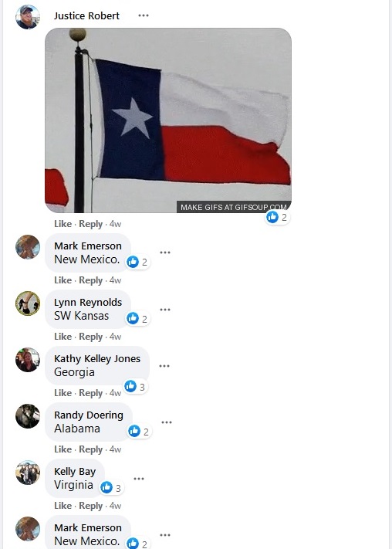
Task: Open Lynn Reynolds' profile picture
Action: pyautogui.click(x=28, y=303)
